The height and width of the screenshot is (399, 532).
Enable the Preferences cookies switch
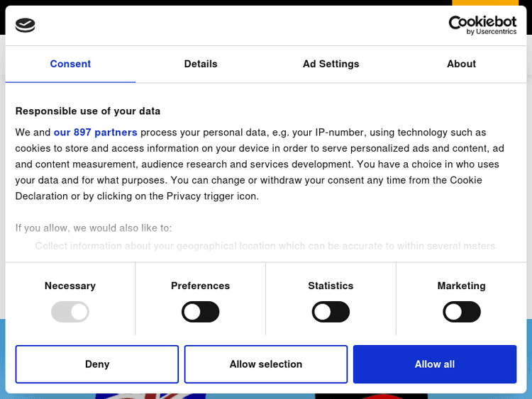pyautogui.click(x=201, y=312)
